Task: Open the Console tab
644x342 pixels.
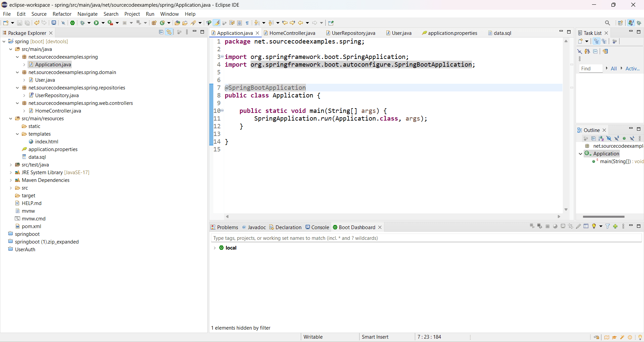Action: [x=317, y=227]
